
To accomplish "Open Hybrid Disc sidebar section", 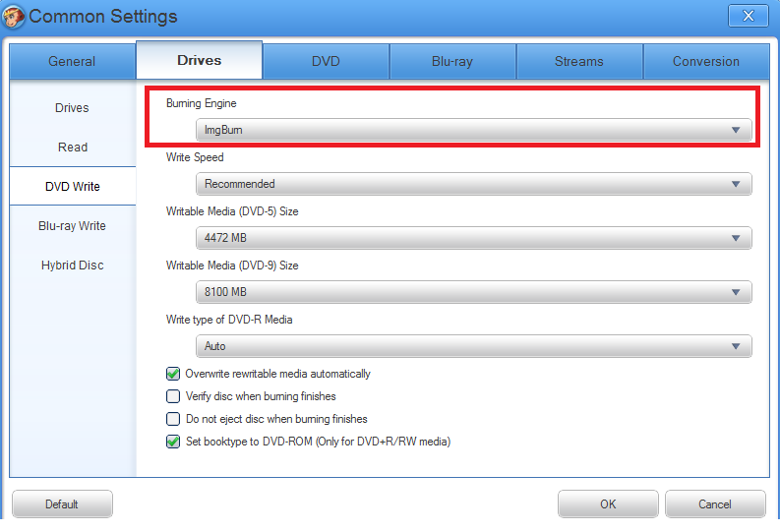I will [x=72, y=265].
